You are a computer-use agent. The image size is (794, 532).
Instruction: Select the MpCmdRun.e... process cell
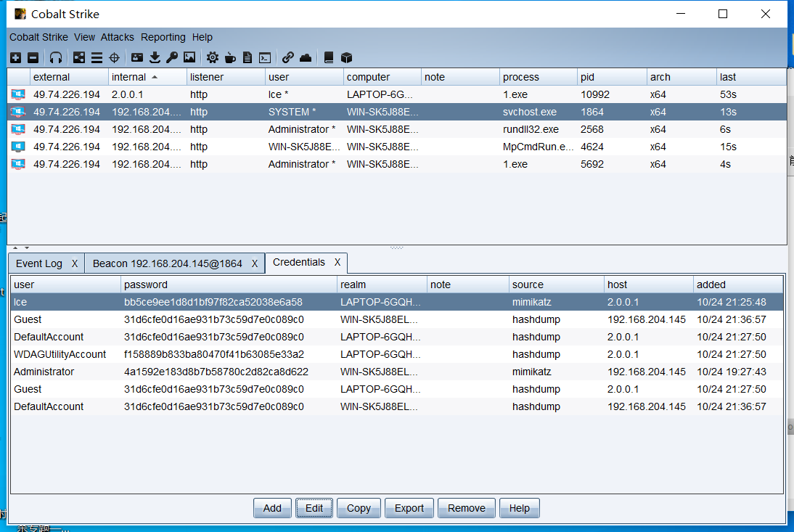point(538,147)
